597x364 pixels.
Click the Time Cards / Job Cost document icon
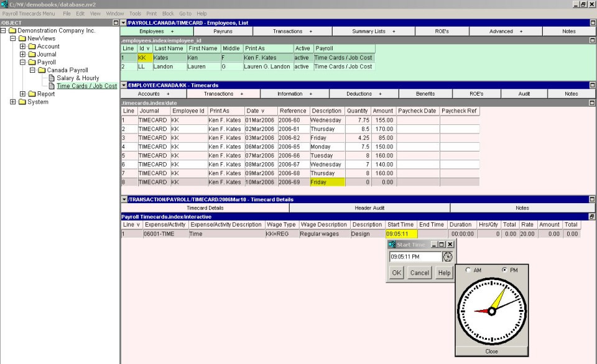tap(52, 86)
